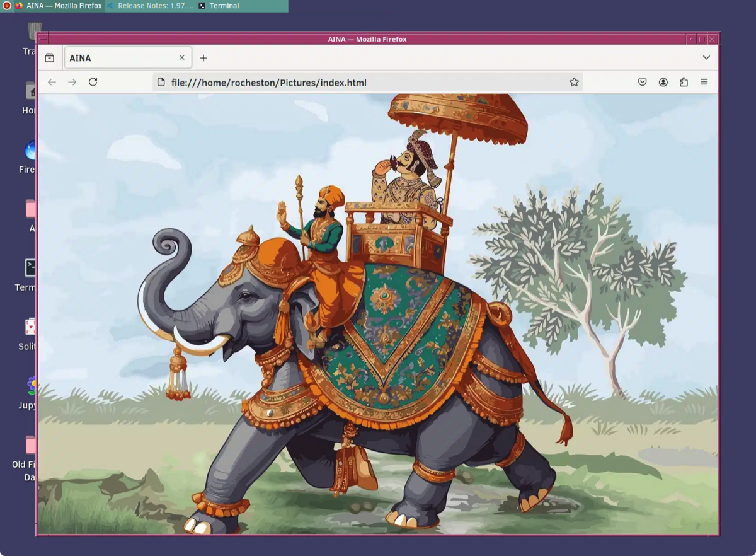Switch to Release Notes window in taskbar
Viewport: 756px width, 556px height.
pos(150,6)
